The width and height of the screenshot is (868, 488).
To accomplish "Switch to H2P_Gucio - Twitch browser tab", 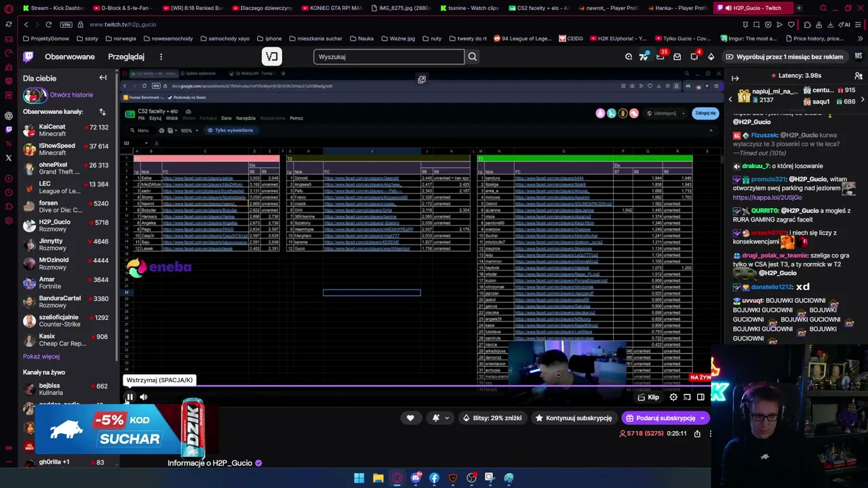I will coord(753,8).
